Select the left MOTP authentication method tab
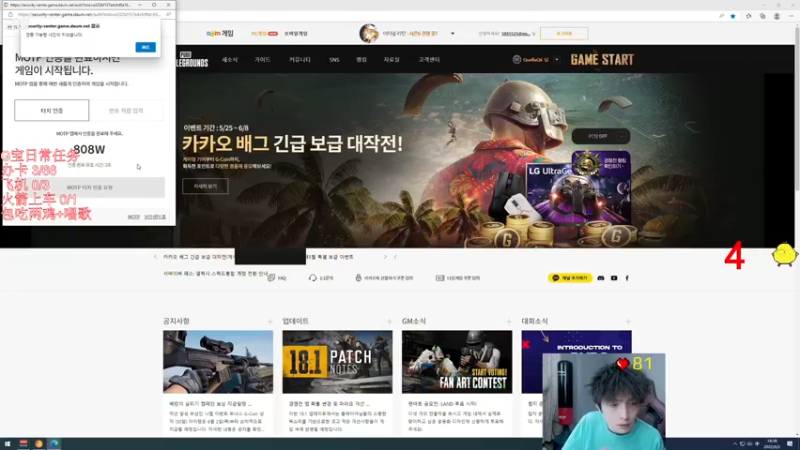Image resolution: width=800 pixels, height=450 pixels. tap(52, 110)
